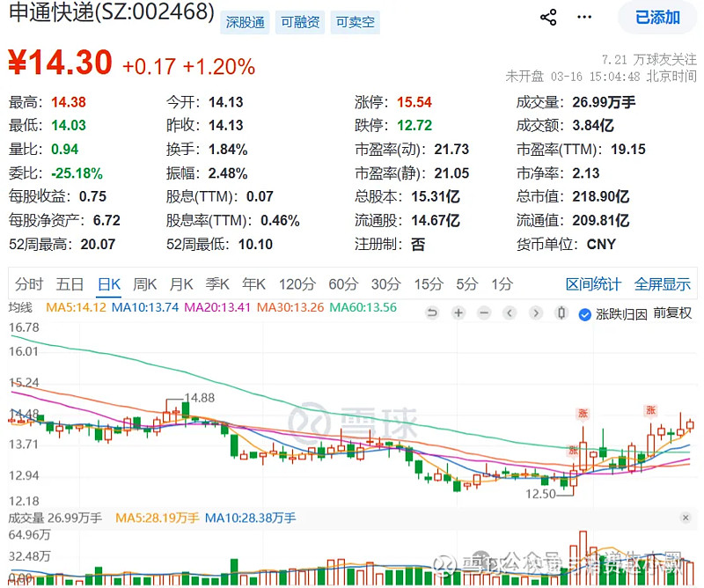Click the chart reset undo arrow icon
The width and height of the screenshot is (704, 588).
(432, 312)
